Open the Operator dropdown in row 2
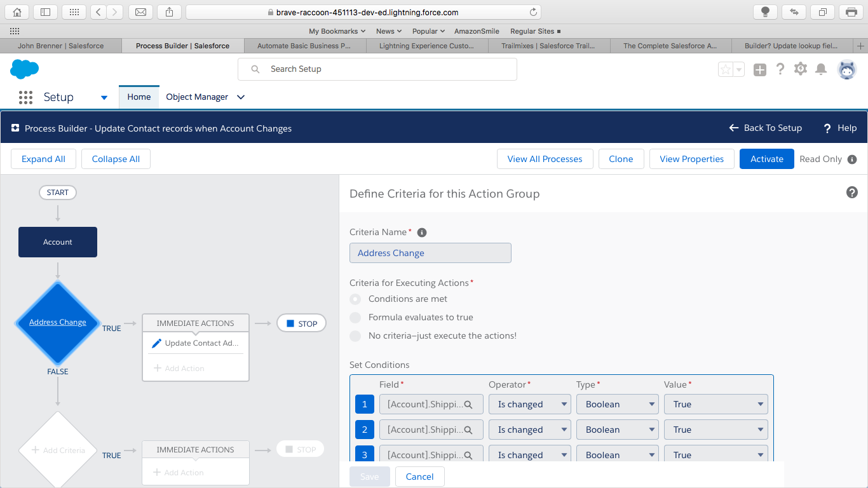The height and width of the screenshot is (488, 868). [530, 430]
